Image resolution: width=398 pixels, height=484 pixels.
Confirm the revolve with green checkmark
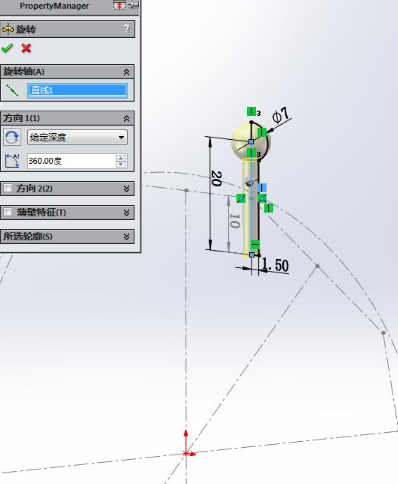7,48
